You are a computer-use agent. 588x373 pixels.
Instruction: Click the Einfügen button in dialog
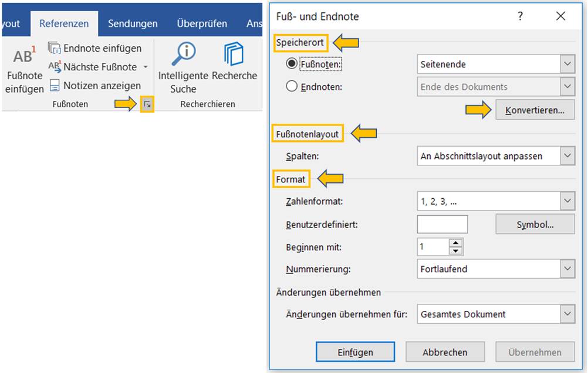(x=355, y=352)
